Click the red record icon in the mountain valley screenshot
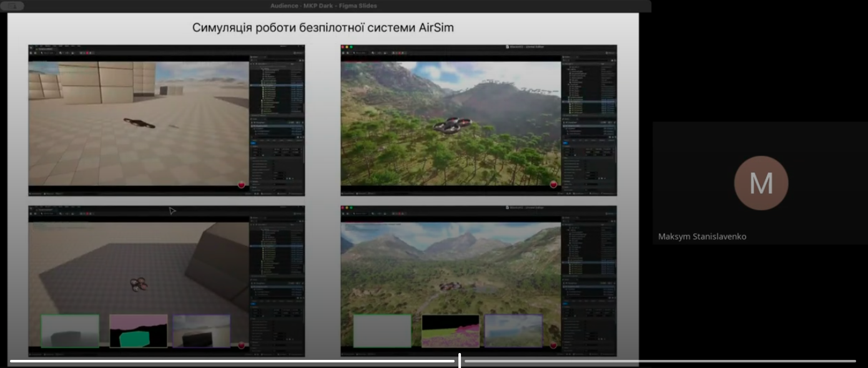This screenshot has width=868, height=368. coord(553,344)
